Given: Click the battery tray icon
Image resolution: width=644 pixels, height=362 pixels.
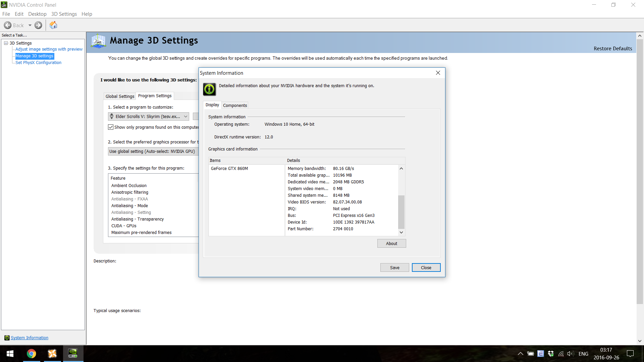Looking at the screenshot, I should (x=530, y=354).
